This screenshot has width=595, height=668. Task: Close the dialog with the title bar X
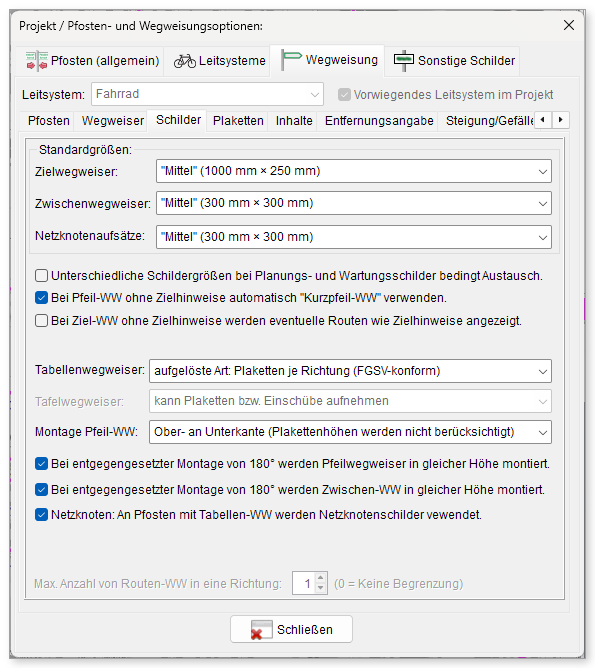[x=569, y=25]
